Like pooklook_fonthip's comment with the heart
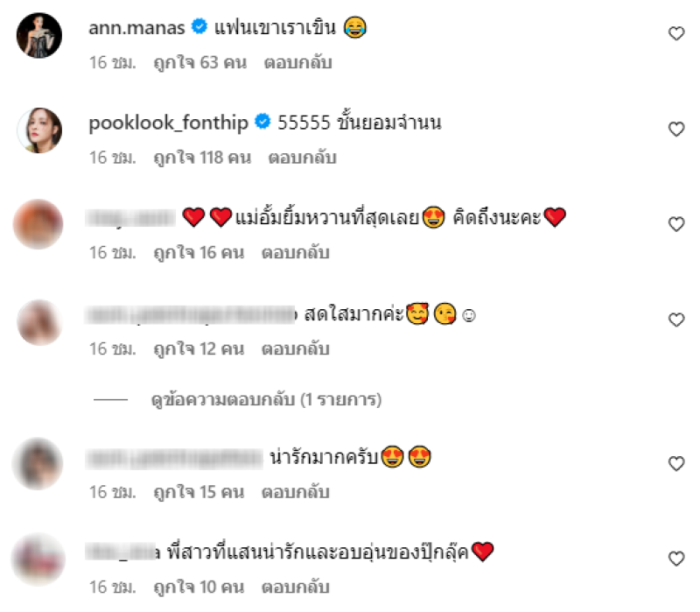Screen dimensions: 700x612 point(676,129)
